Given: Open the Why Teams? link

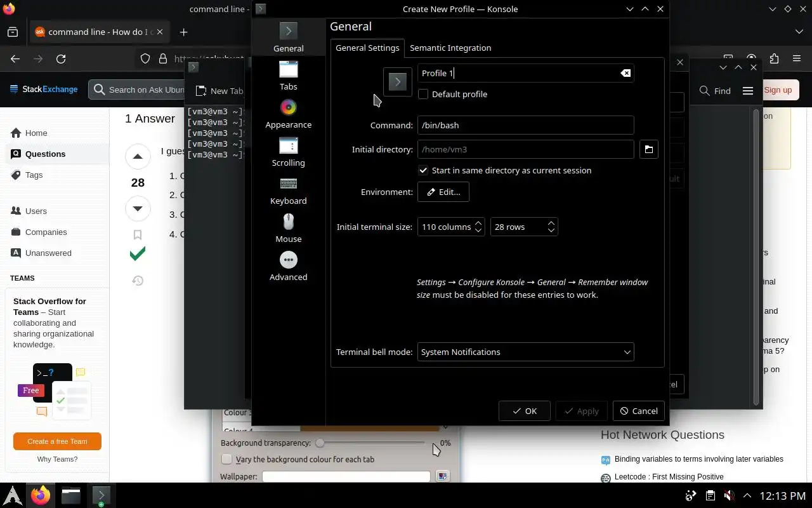Looking at the screenshot, I should tap(57, 459).
